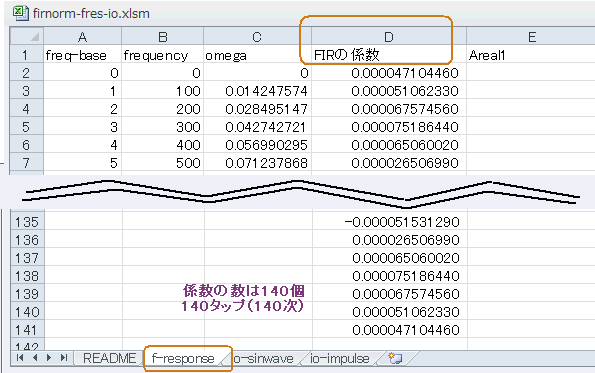Click 0.000065060020 in row 137
The width and height of the screenshot is (595, 373).
(x=390, y=258)
